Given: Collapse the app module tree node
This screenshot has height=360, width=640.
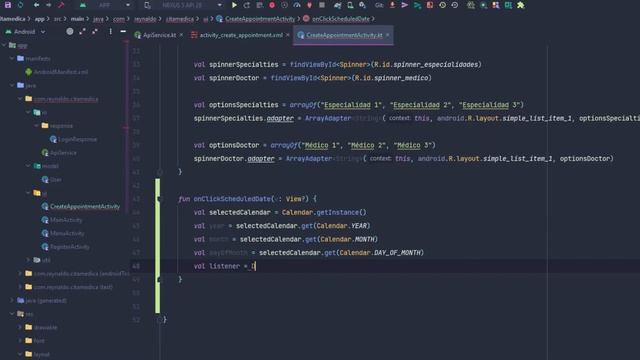Looking at the screenshot, I should click(4, 45).
